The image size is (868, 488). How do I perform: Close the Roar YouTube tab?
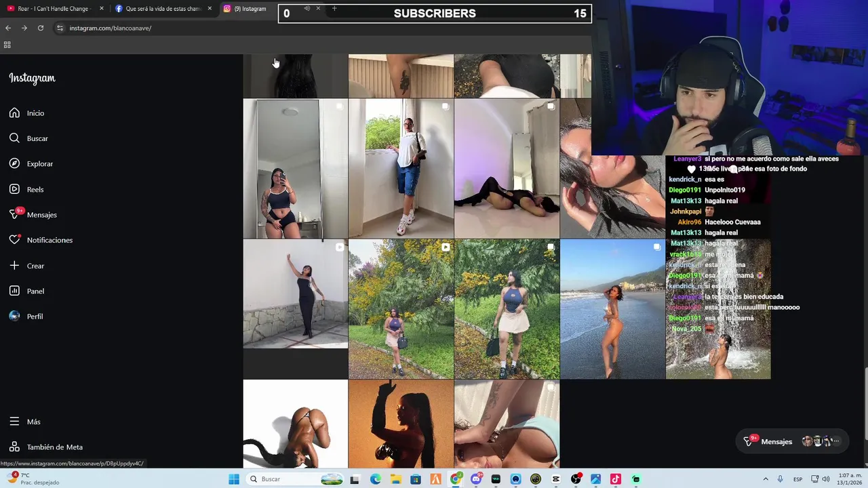pyautogui.click(x=102, y=9)
